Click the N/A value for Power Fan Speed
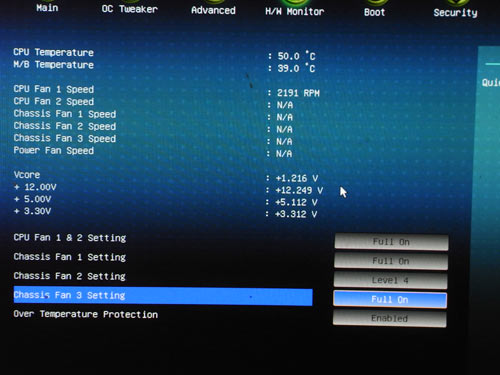500x375 pixels. pos(284,153)
